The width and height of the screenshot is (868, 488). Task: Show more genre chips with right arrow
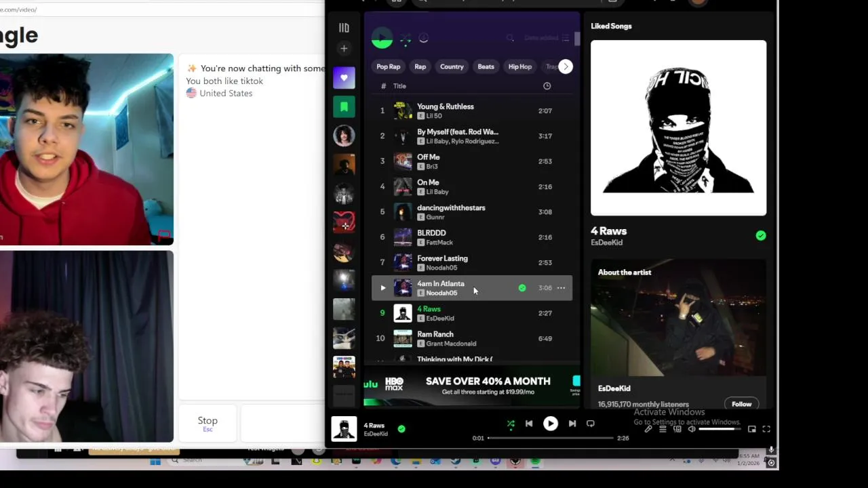pos(566,66)
